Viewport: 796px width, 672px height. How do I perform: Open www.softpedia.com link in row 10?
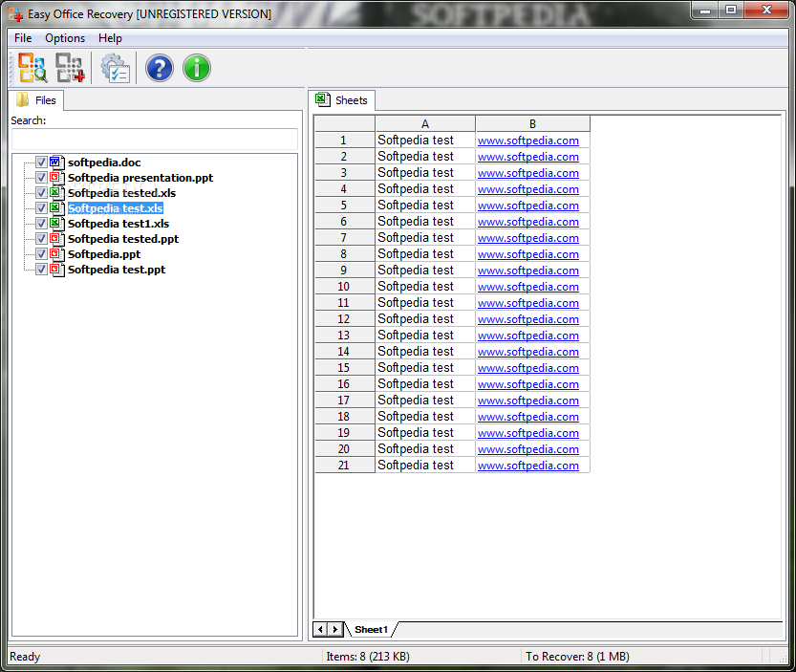pyautogui.click(x=527, y=287)
